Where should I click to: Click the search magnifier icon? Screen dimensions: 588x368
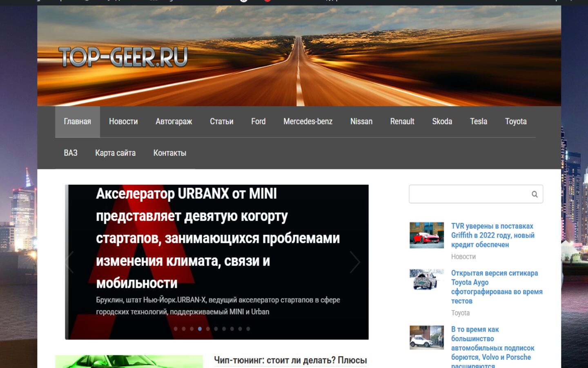pos(535,194)
